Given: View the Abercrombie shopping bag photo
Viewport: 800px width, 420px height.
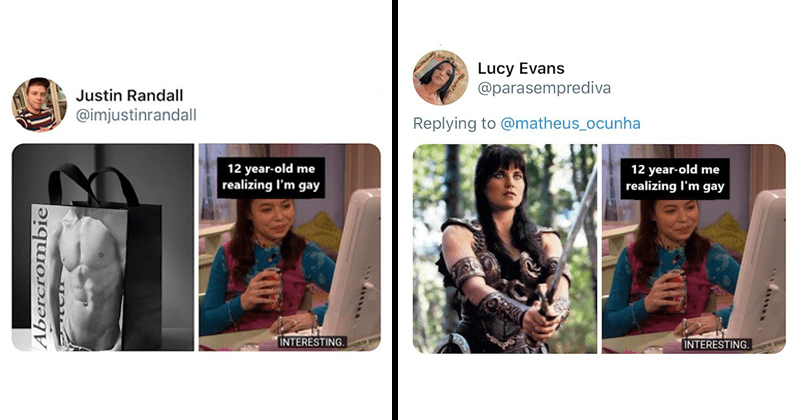Looking at the screenshot, I should (103, 247).
